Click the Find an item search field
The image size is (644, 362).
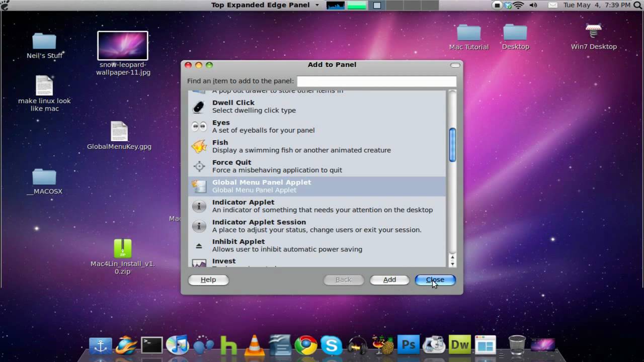click(376, 81)
